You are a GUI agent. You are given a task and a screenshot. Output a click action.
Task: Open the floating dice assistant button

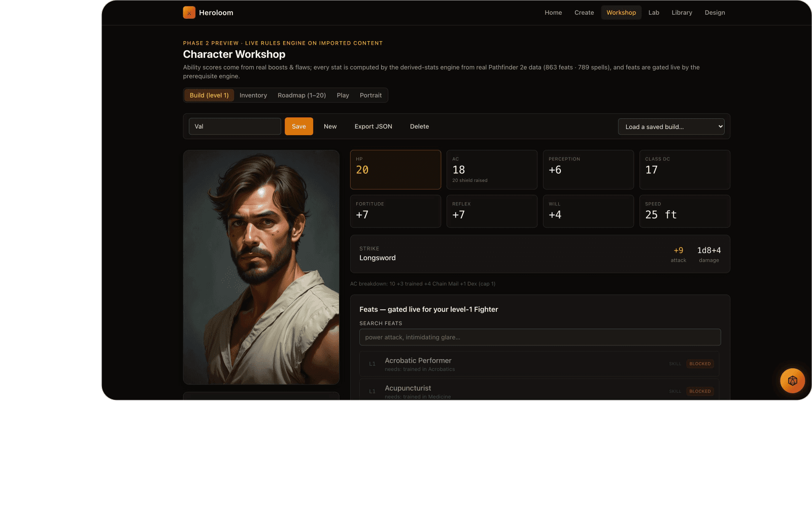click(792, 380)
